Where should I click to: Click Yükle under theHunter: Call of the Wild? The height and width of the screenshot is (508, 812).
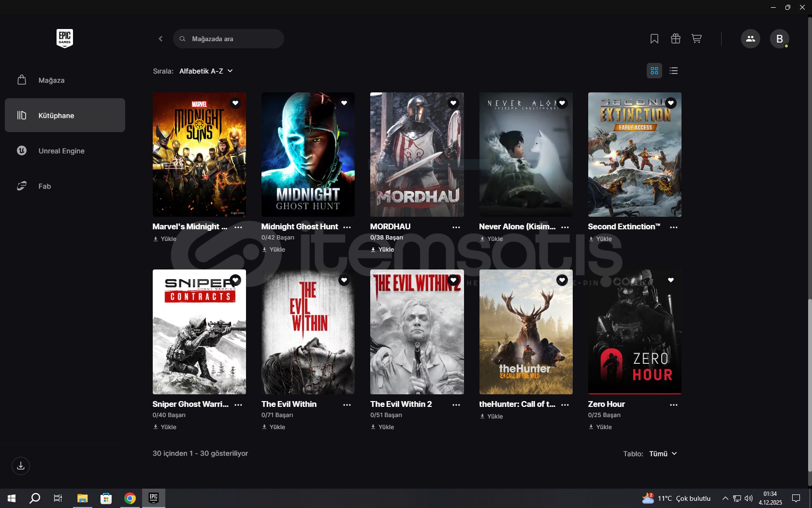click(492, 417)
